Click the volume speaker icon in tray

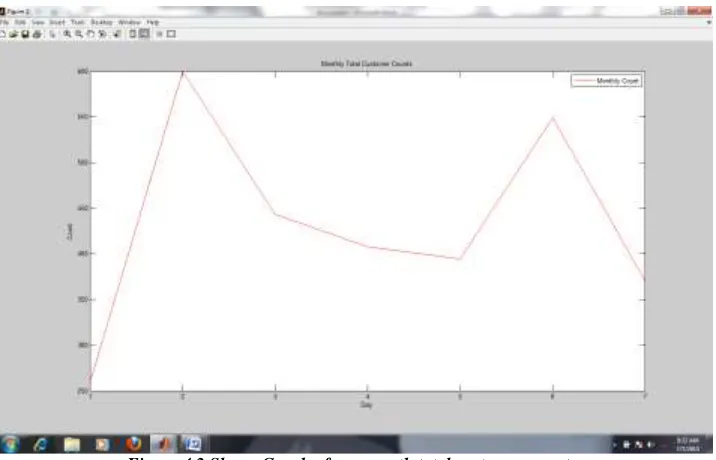[650, 444]
